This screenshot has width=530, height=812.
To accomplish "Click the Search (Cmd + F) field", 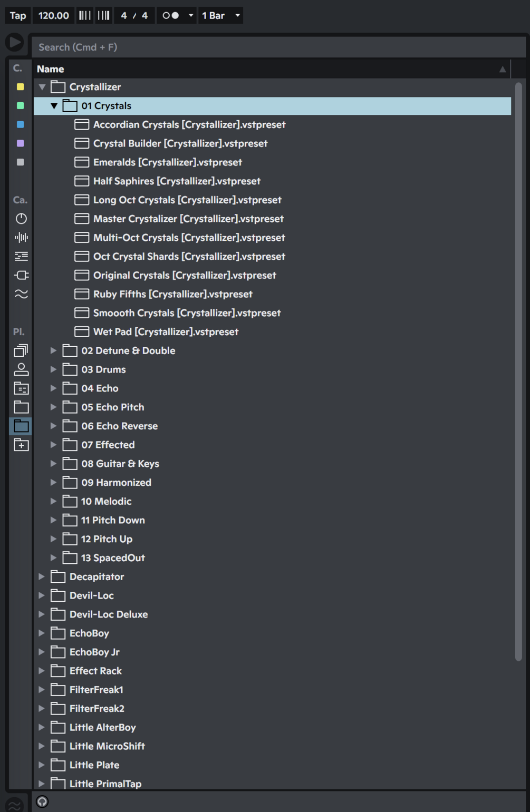I will (x=279, y=47).
